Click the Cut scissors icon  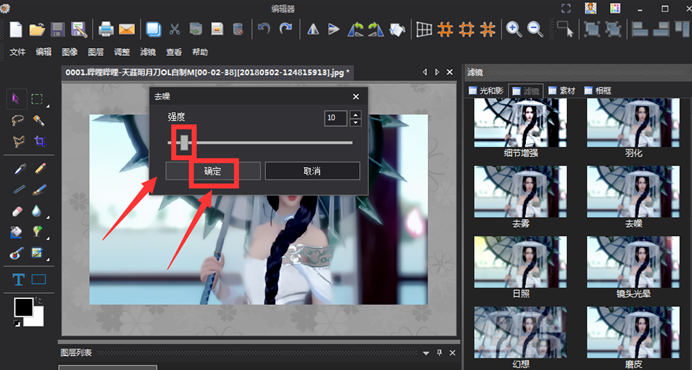[x=175, y=30]
